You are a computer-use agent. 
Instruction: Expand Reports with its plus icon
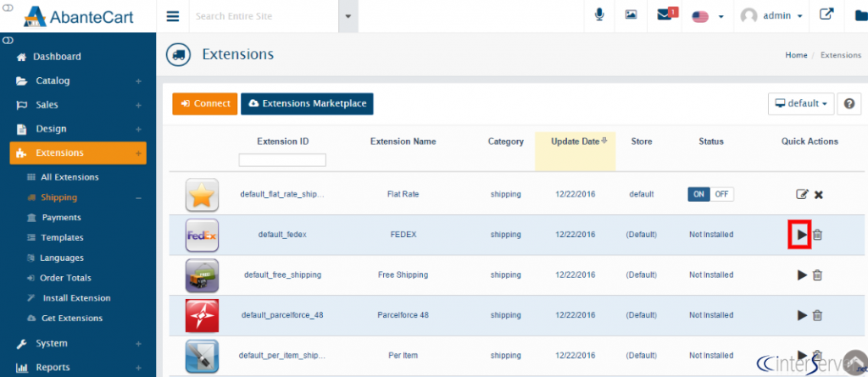(138, 368)
